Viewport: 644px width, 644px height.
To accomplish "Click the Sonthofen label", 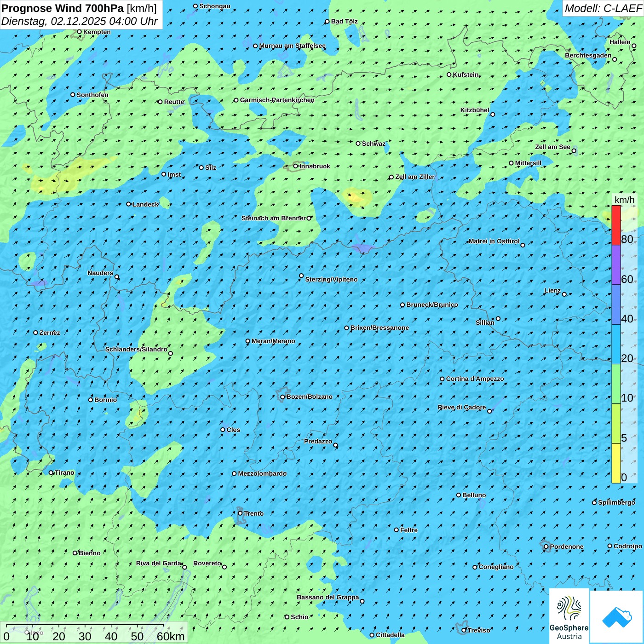I will (x=92, y=95).
